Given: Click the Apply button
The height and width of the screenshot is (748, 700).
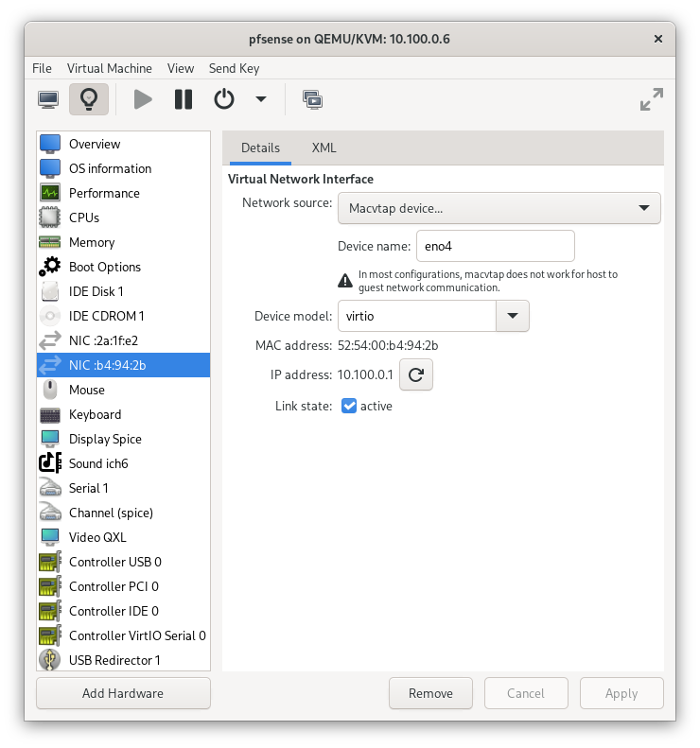Looking at the screenshot, I should click(621, 693).
